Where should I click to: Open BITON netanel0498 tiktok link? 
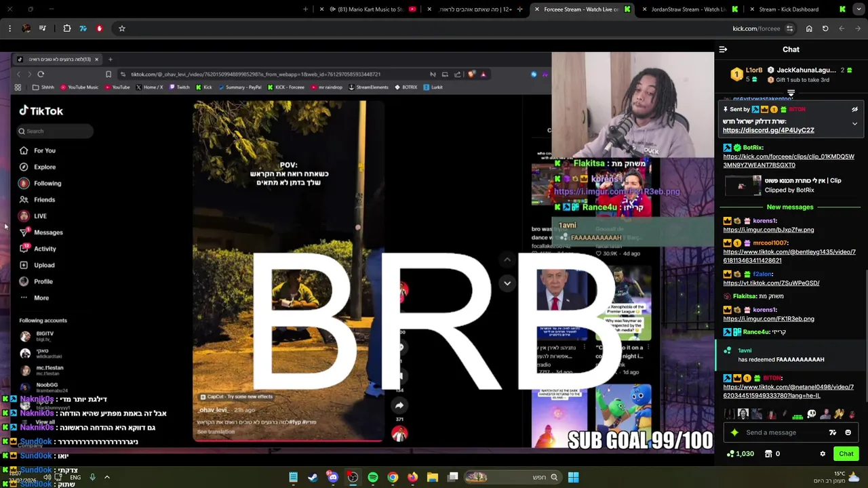[788, 391]
